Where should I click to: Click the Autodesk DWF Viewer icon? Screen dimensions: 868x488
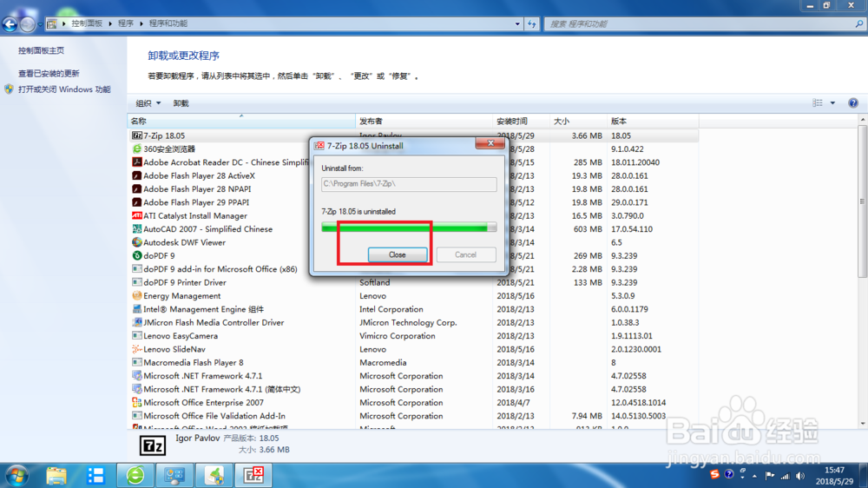coord(137,242)
